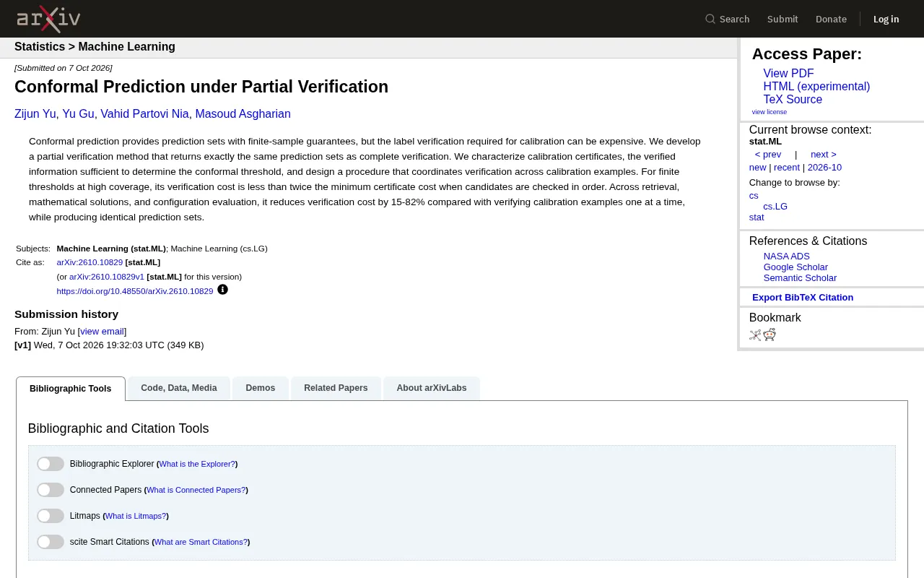Screen dimensions: 924x578
Task: Open author Zijun Yu's page
Action: [35, 114]
